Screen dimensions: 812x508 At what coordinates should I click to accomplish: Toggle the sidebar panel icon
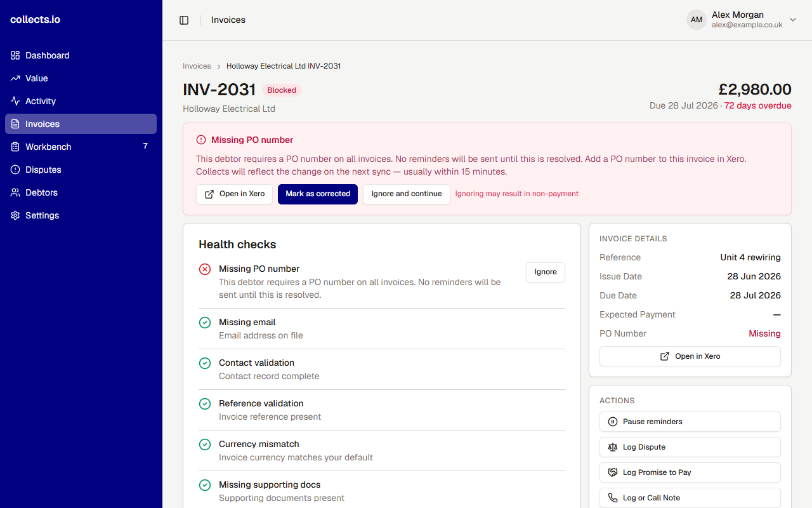[x=184, y=20]
